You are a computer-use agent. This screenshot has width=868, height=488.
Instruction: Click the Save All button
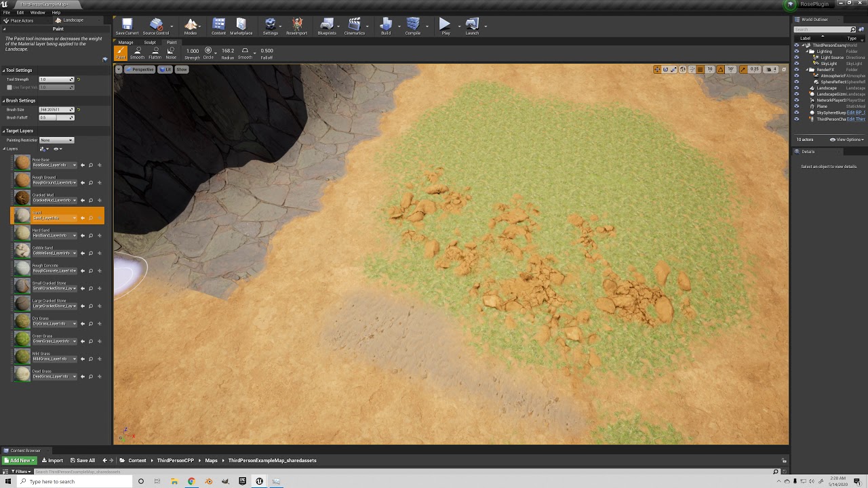click(83, 461)
